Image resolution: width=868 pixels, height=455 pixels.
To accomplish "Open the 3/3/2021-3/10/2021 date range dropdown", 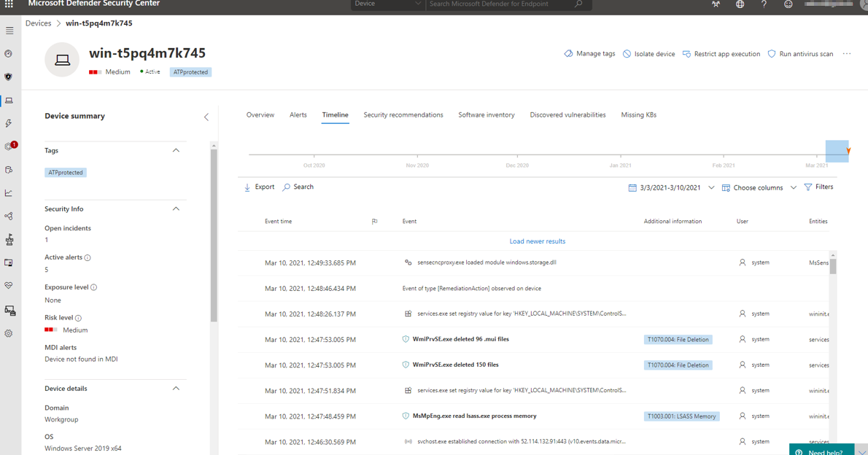I will [671, 187].
